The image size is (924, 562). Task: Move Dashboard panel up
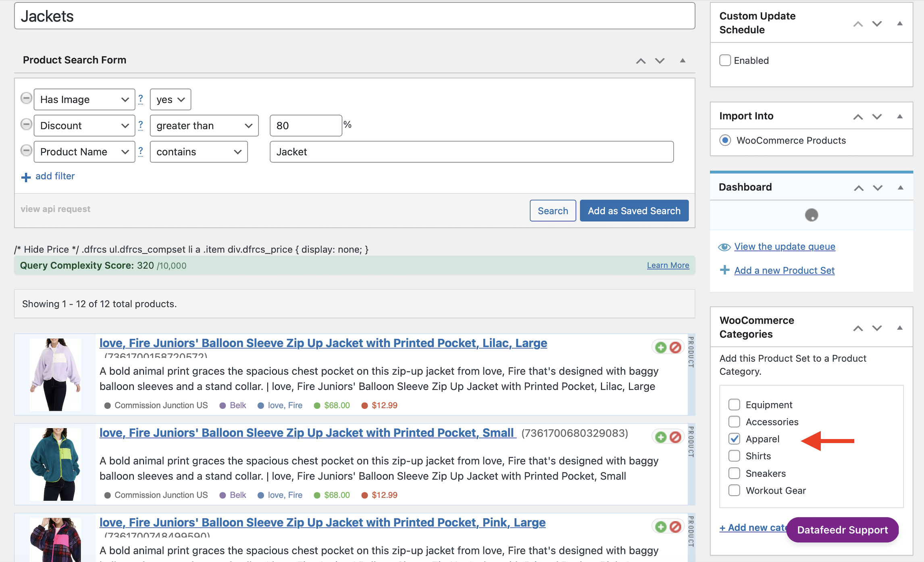point(859,188)
